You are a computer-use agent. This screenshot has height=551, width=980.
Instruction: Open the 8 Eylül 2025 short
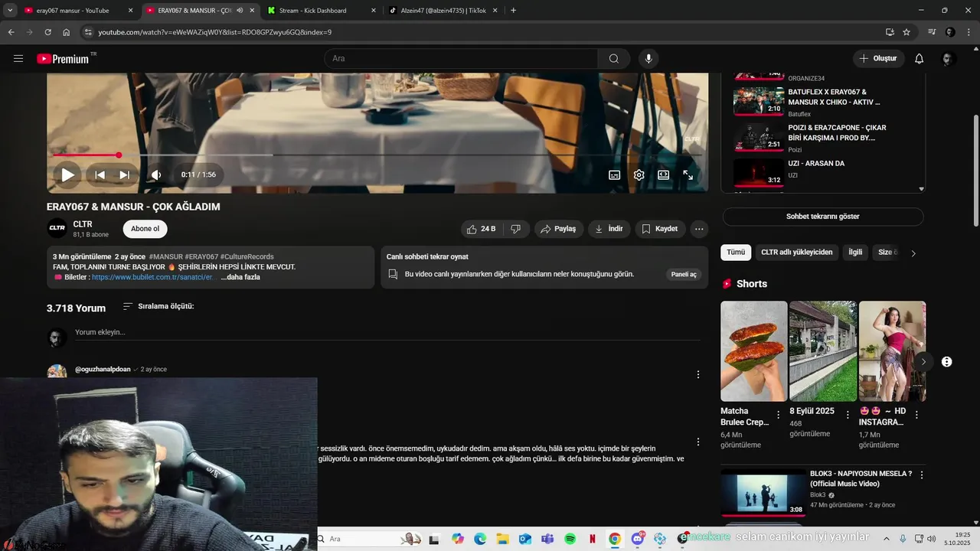[823, 350]
